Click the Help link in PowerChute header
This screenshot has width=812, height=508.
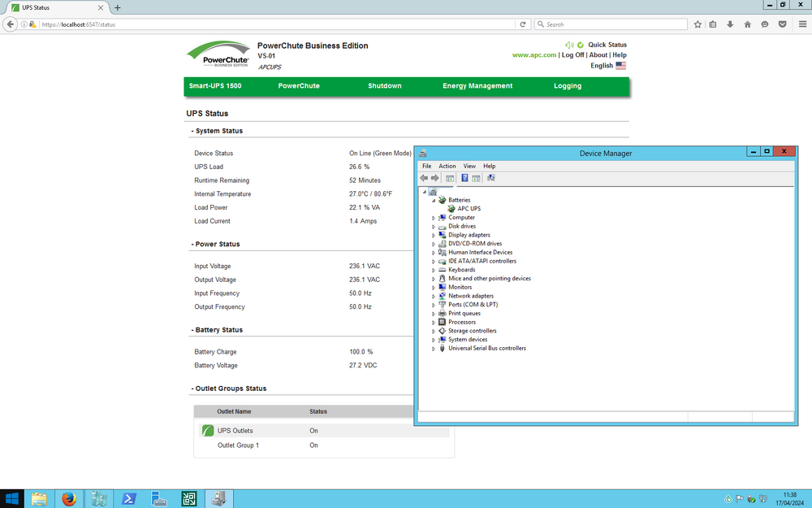click(x=620, y=55)
